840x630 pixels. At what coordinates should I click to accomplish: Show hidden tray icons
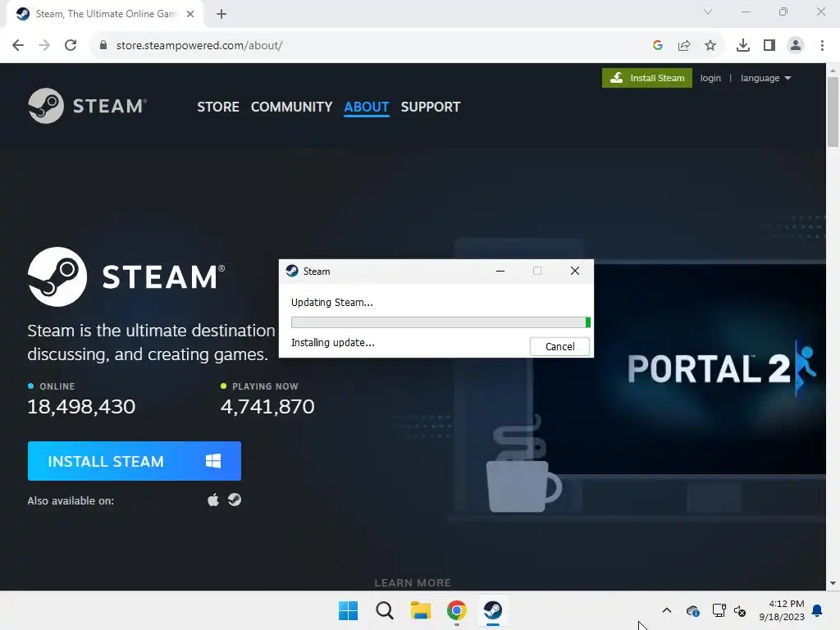pyautogui.click(x=666, y=610)
